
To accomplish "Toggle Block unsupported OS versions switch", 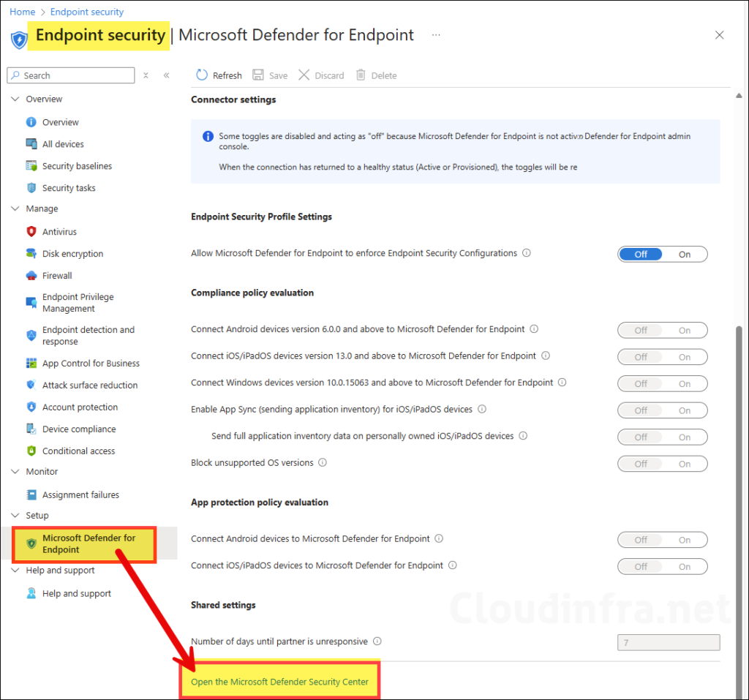I will click(x=662, y=464).
